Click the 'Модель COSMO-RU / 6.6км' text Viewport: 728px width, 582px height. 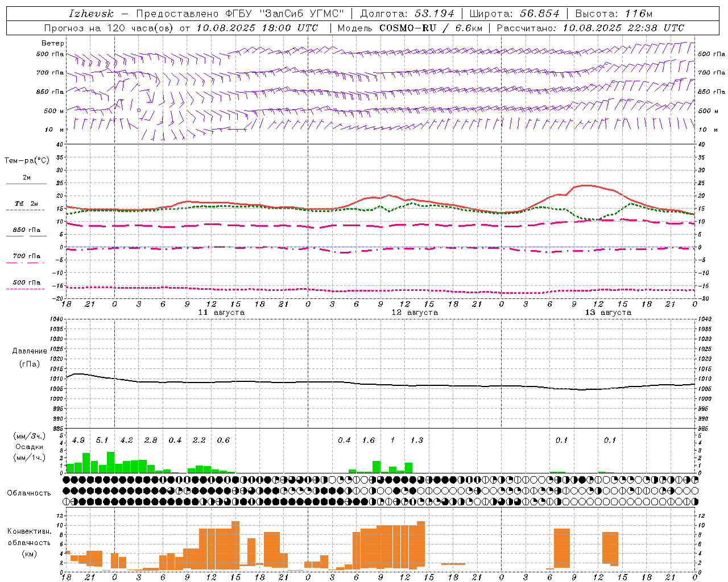click(409, 28)
